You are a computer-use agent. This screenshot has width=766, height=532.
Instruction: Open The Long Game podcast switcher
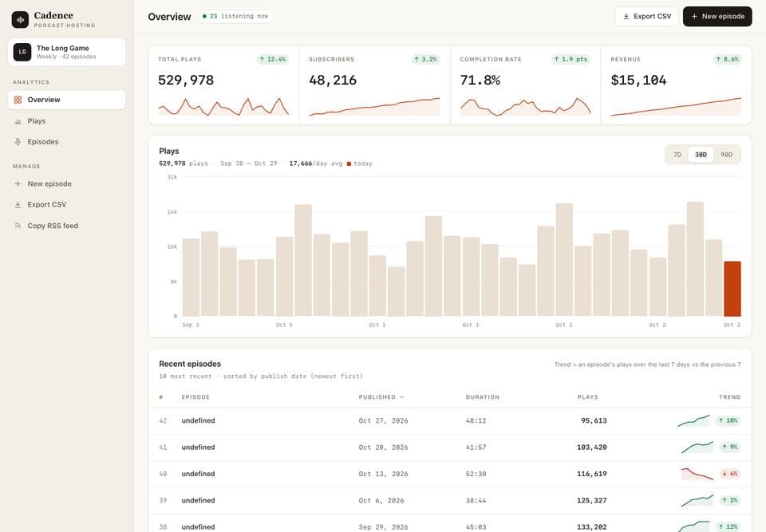tap(67, 52)
